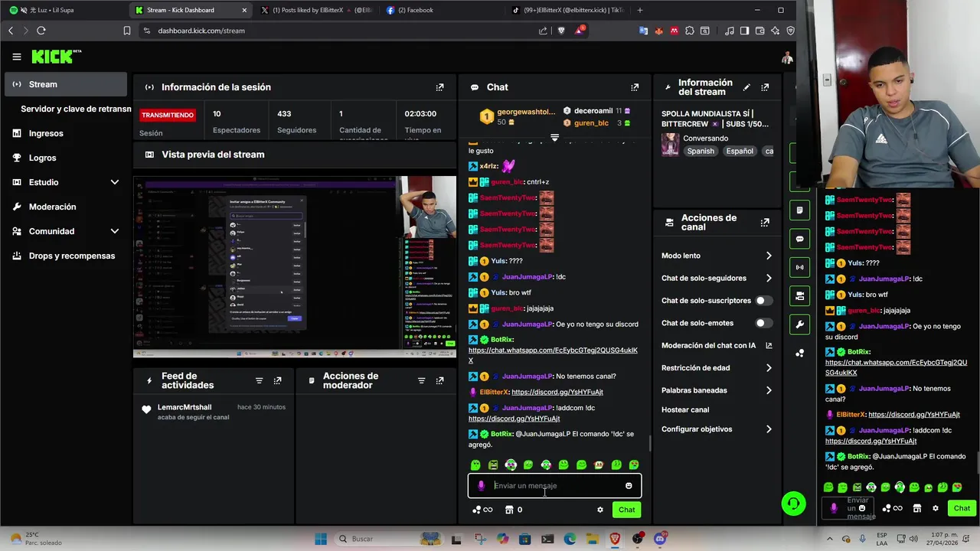The image size is (980, 551).
Task: Click the Enviar un mensaje input
Action: coord(555,486)
